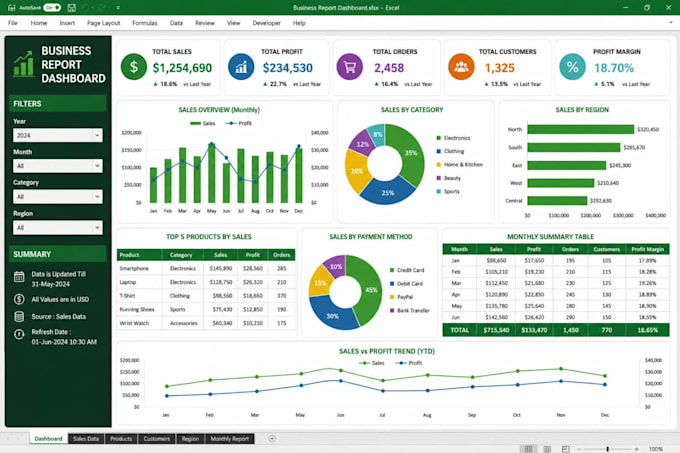Screen dimensions: 680x453
Task: Switch to Page Layout view icon in status bar
Action: point(547,449)
